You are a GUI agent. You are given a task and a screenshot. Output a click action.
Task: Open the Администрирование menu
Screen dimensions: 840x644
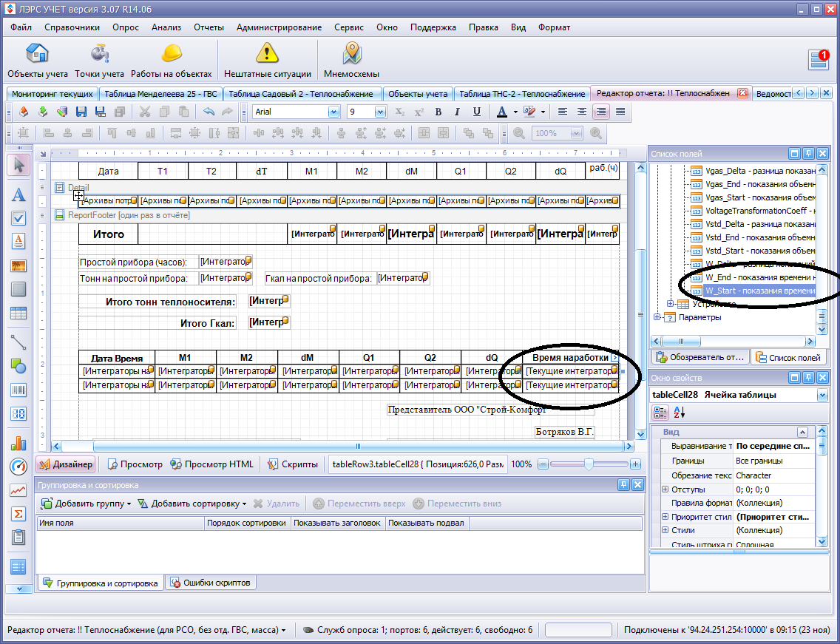tap(279, 27)
